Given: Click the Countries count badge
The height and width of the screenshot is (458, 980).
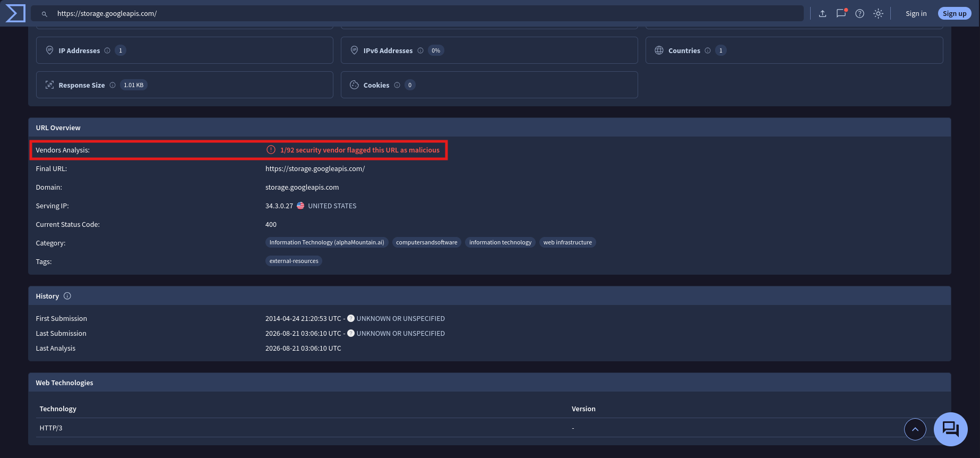Looking at the screenshot, I should point(720,50).
